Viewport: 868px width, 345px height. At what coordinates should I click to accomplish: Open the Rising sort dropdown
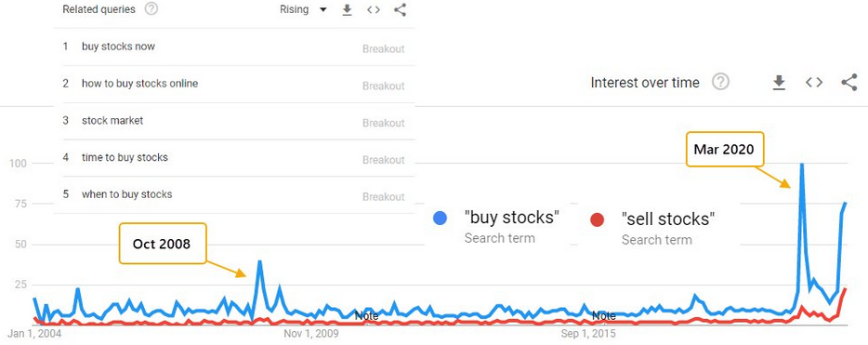[303, 9]
